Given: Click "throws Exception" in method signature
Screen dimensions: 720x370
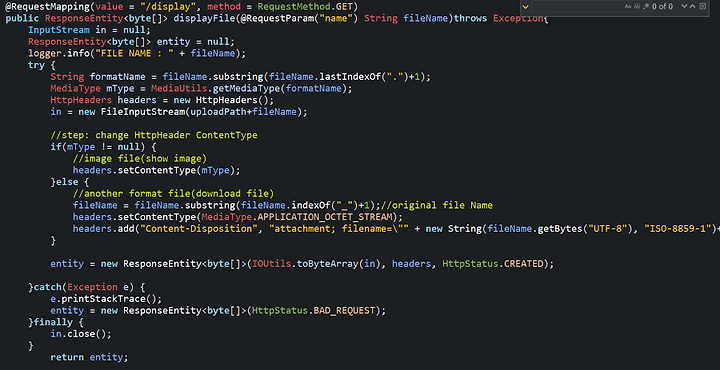Looking at the screenshot, I should (498, 19).
